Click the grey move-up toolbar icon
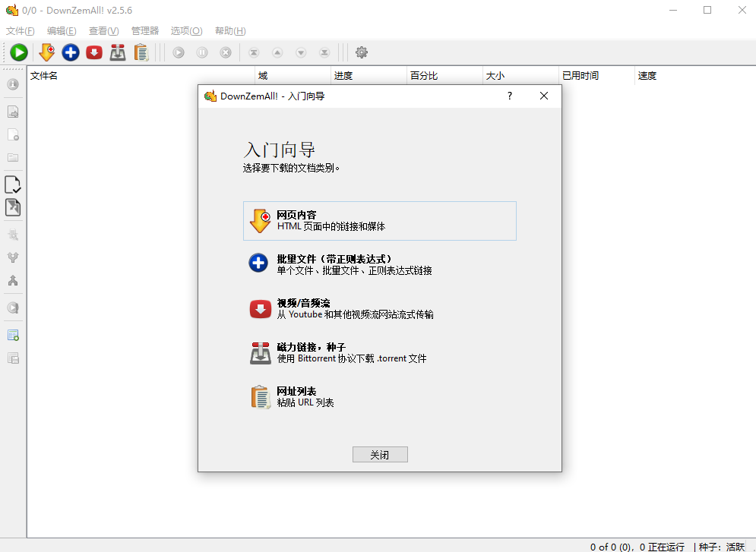 click(277, 52)
